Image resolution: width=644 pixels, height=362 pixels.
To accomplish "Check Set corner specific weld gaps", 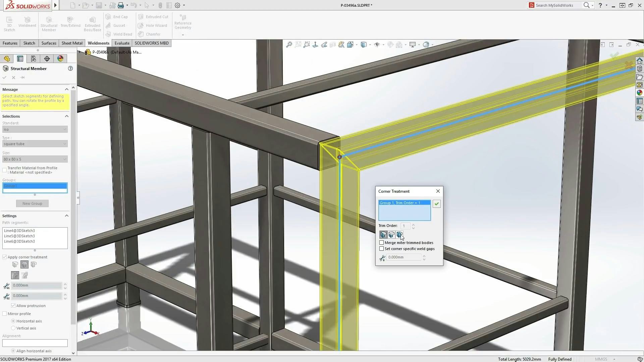I will click(381, 248).
